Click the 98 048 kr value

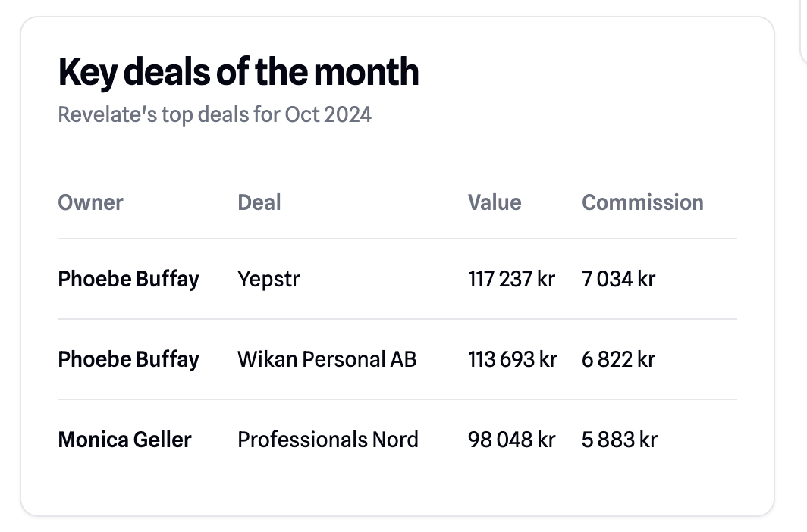tap(511, 440)
